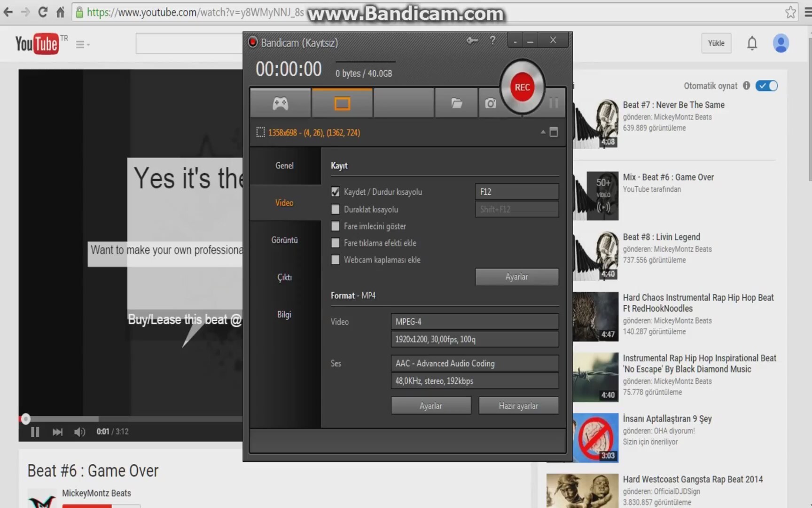The image size is (812, 508).
Task: Click the browser back arrow
Action: point(8,12)
